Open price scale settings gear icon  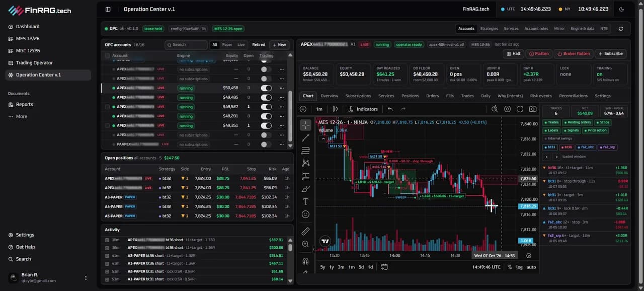[528, 256]
